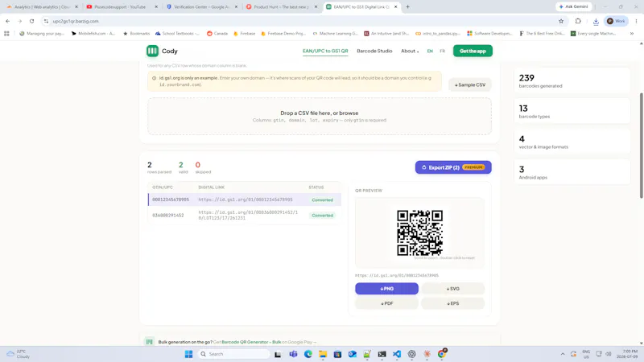Click the 239 barcodes generated stat card
Viewport: 644px width, 362px height.
[572, 81]
